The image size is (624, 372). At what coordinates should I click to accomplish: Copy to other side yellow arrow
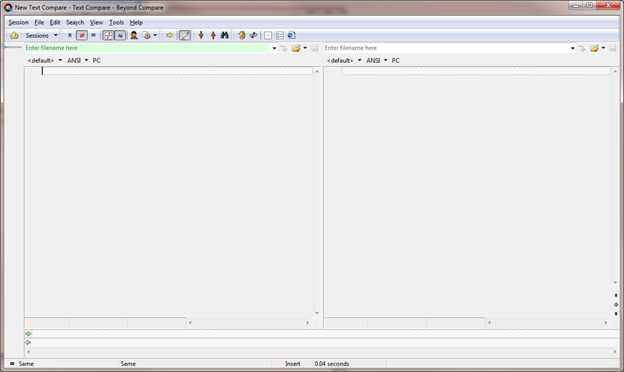coord(170,35)
